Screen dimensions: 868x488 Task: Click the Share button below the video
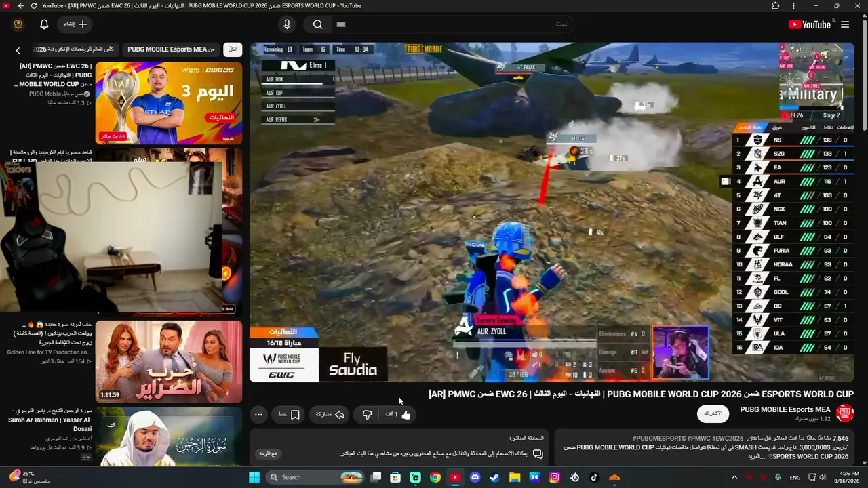tap(330, 414)
